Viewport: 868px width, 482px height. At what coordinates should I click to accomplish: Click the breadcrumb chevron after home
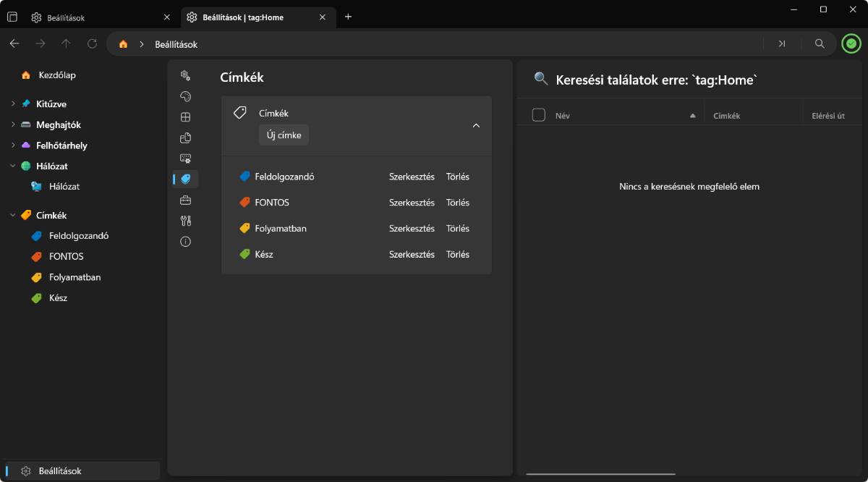[142, 44]
